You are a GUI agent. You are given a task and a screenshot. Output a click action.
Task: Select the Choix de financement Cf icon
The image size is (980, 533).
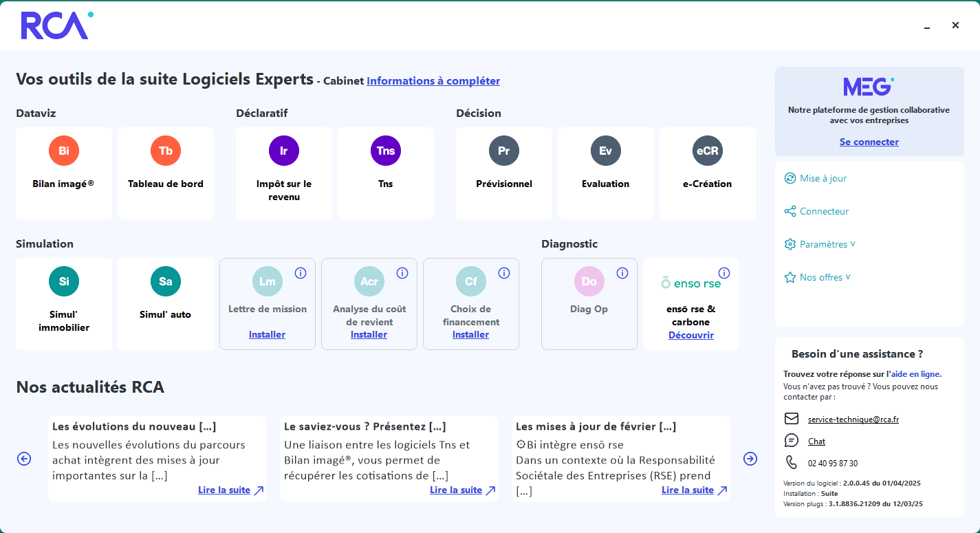point(471,281)
